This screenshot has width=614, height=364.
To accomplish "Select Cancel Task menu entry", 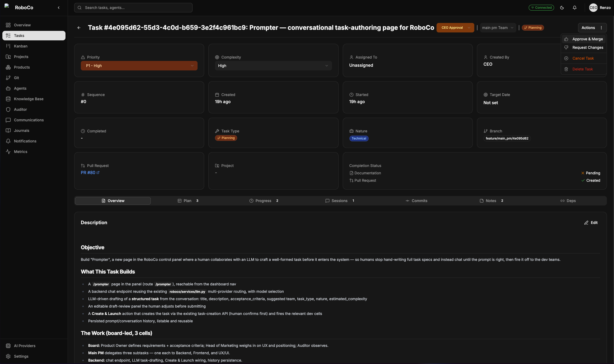I will (x=584, y=58).
